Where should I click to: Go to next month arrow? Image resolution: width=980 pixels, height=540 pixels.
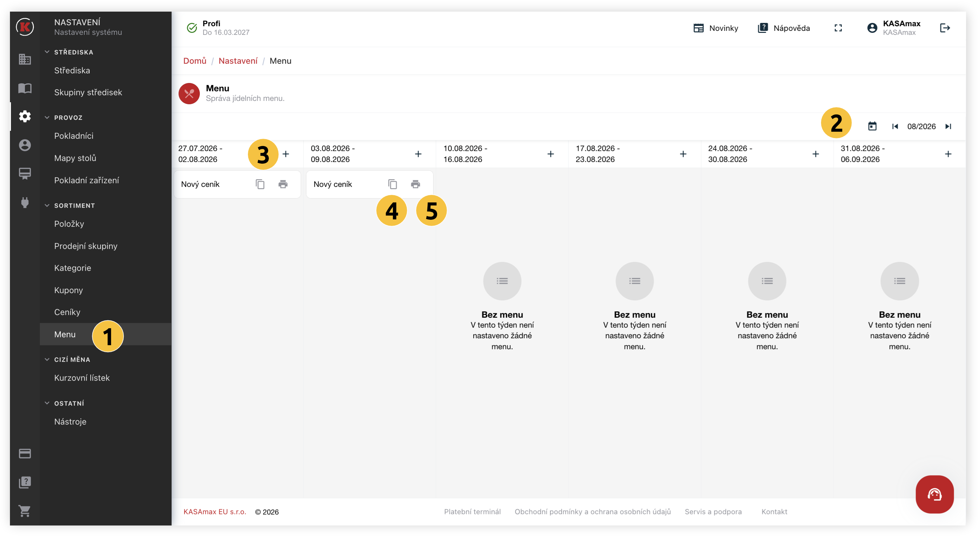[x=948, y=126]
